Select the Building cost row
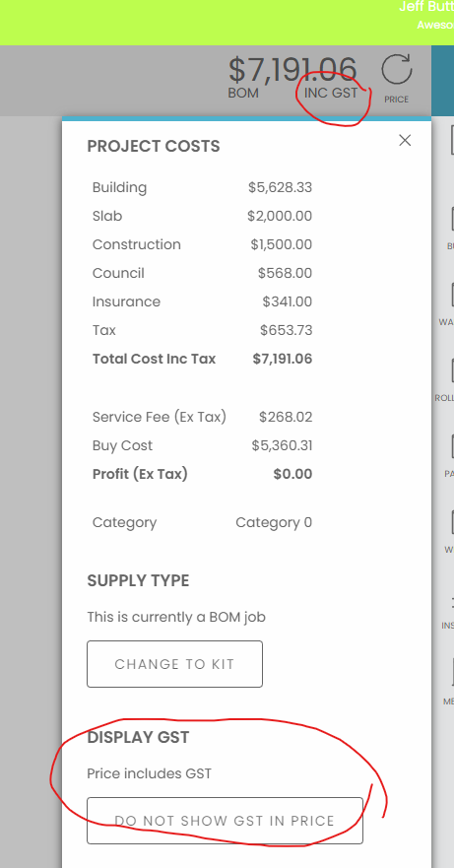Image resolution: width=454 pixels, height=868 pixels. (x=202, y=187)
